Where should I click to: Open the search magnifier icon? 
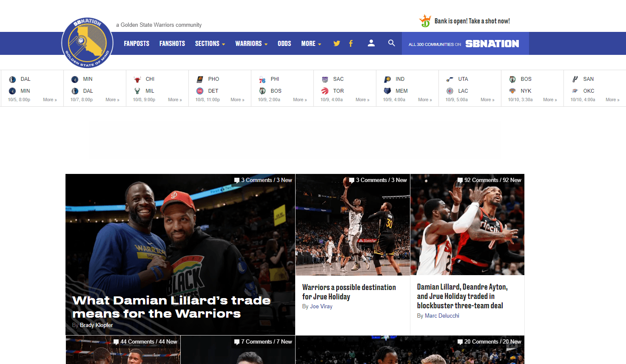pyautogui.click(x=392, y=43)
